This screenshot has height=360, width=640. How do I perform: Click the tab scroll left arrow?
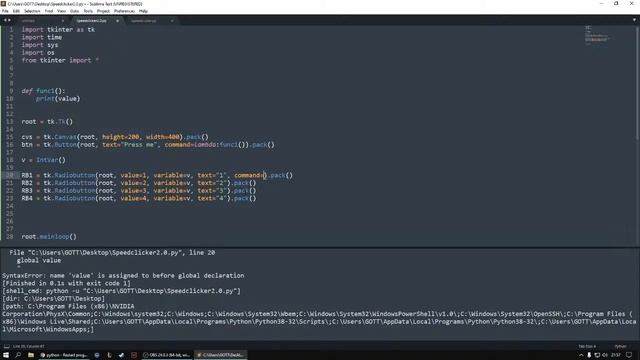coord(5,20)
